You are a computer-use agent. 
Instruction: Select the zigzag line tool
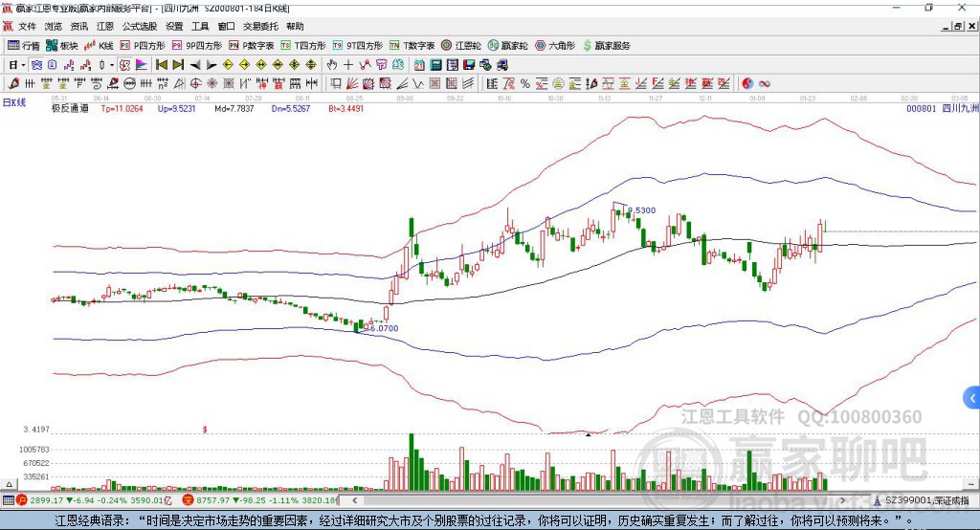418,84
